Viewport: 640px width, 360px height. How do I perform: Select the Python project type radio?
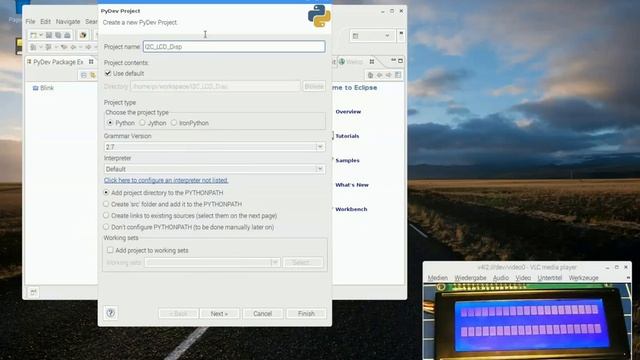(109, 122)
